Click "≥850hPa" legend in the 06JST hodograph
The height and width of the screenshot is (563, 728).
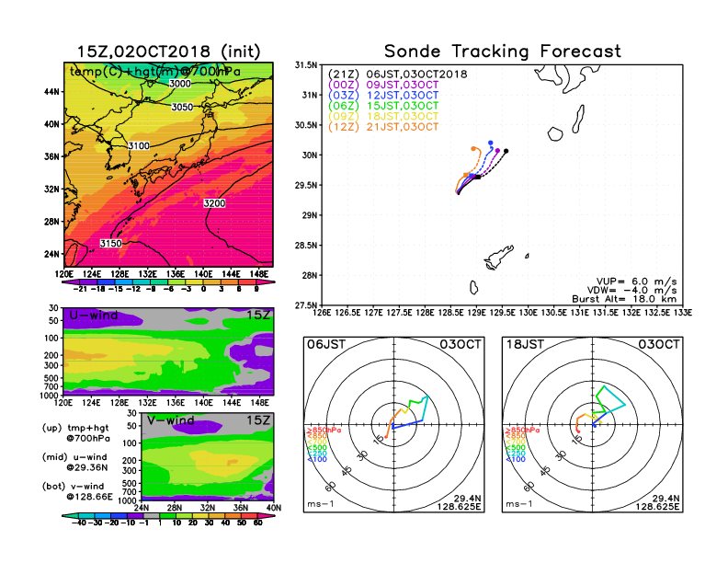pos(324,431)
